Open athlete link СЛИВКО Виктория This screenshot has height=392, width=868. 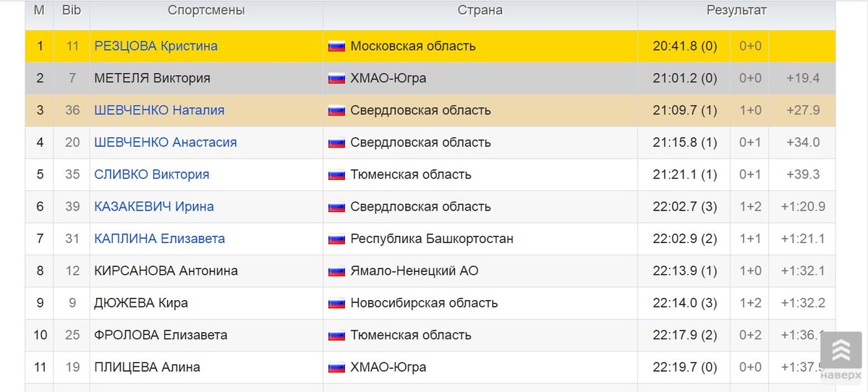pos(152,174)
